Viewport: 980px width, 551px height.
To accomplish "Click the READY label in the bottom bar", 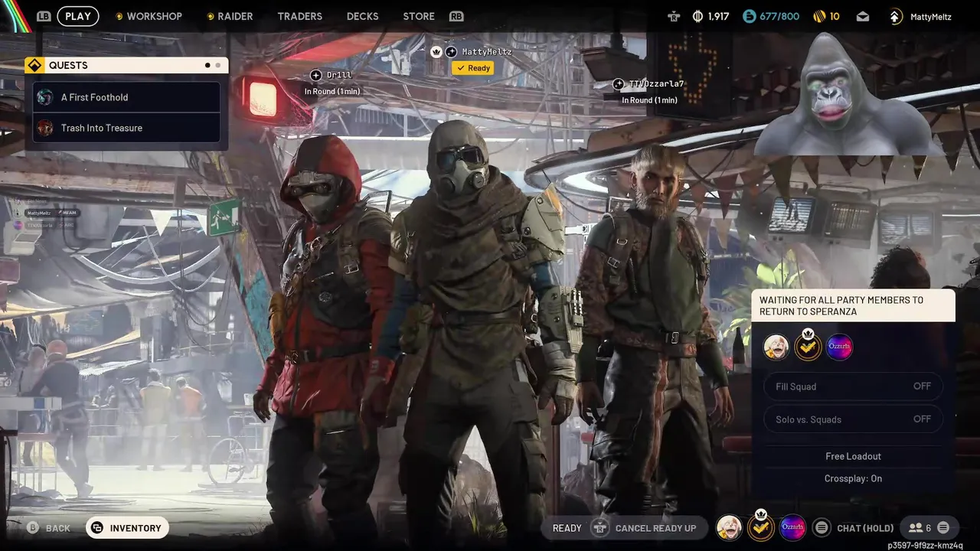I will pos(567,528).
